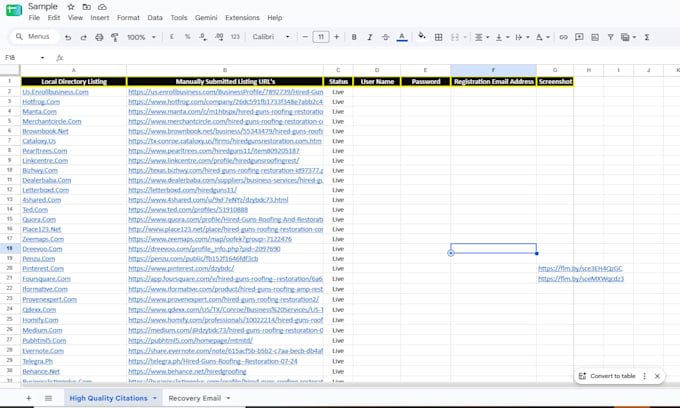Open Convert to table more options
680x408 pixels.
tap(644, 376)
